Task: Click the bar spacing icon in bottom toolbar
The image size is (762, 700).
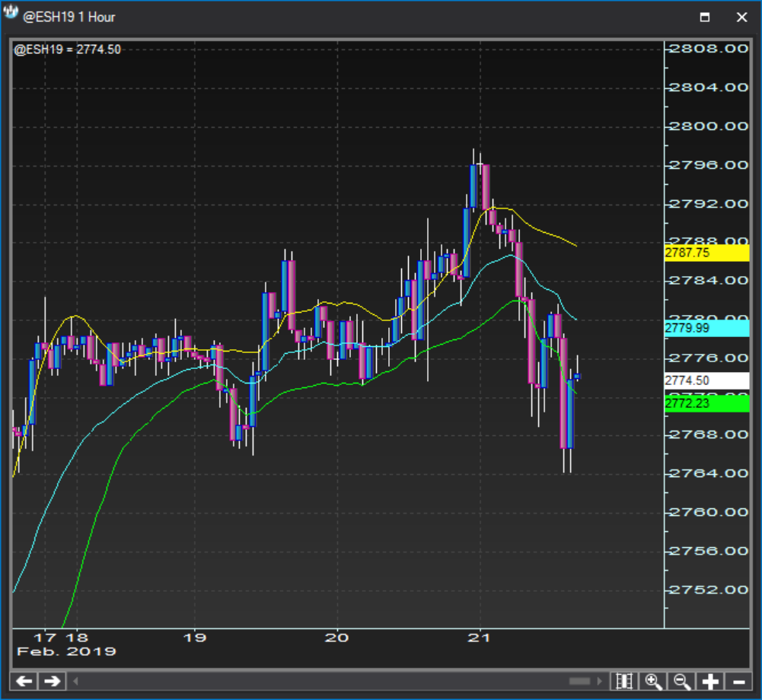Action: pos(624,682)
